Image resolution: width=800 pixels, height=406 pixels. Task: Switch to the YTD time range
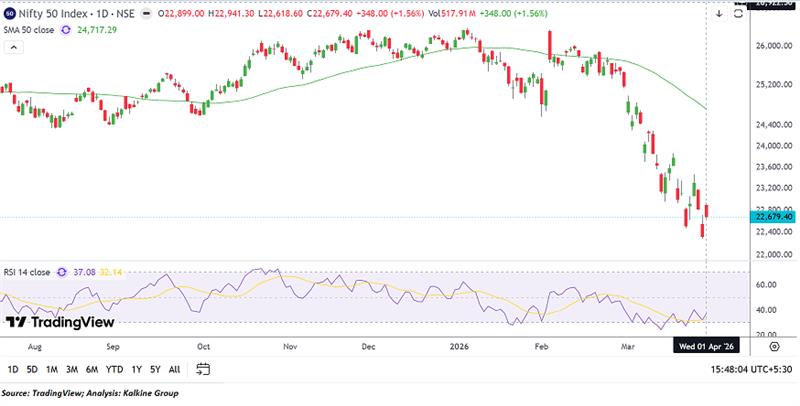[114, 369]
